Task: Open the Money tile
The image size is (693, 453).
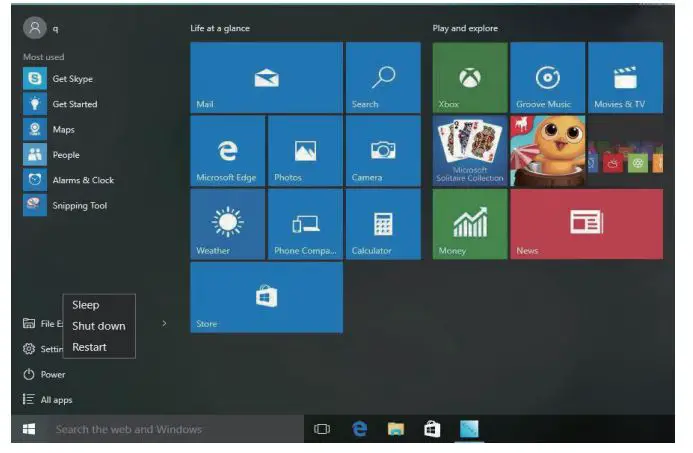Action: coord(470,224)
